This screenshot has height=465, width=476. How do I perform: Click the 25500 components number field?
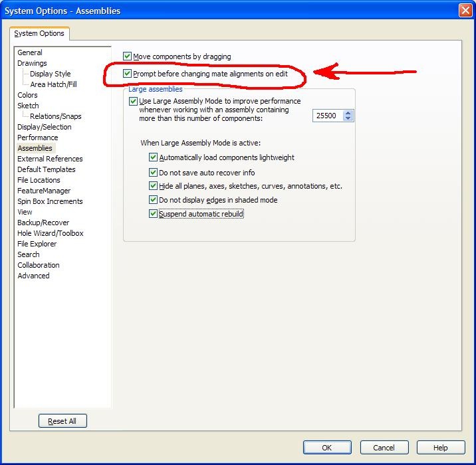pos(328,116)
